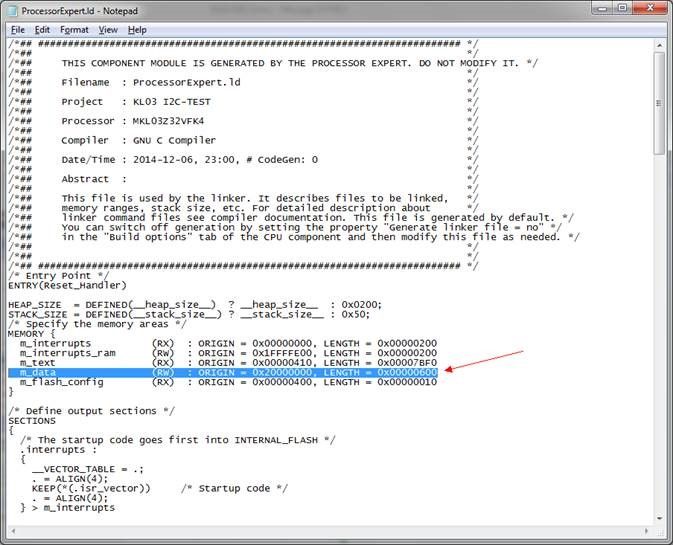
Task: Click the Notepad icon in title bar
Action: 13,11
